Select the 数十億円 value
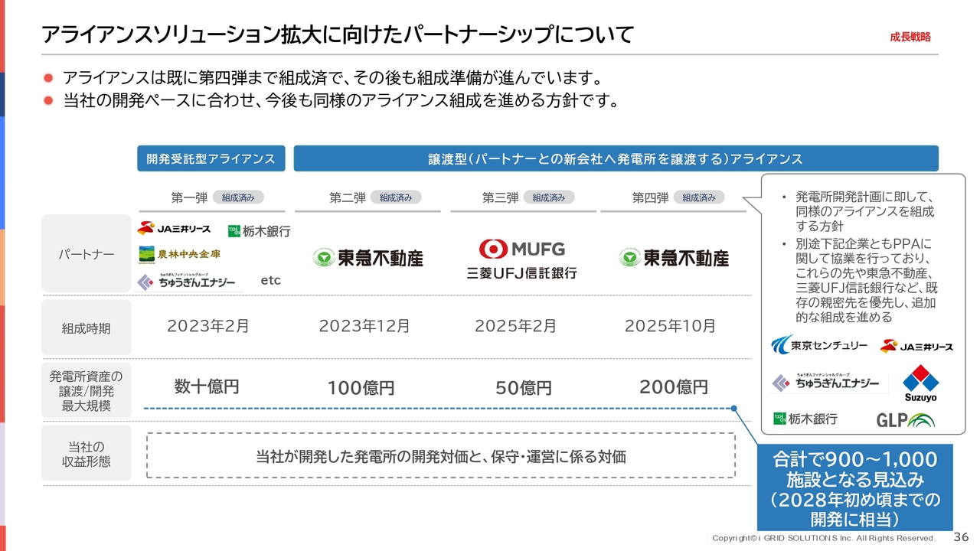Viewport: 980px width, 551px height. pos(207,386)
